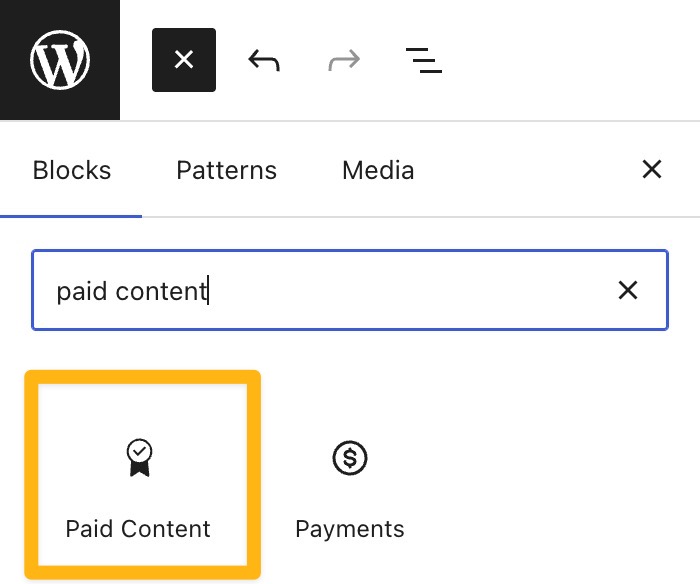Click the Paid Content ribbon badge icon

138,459
